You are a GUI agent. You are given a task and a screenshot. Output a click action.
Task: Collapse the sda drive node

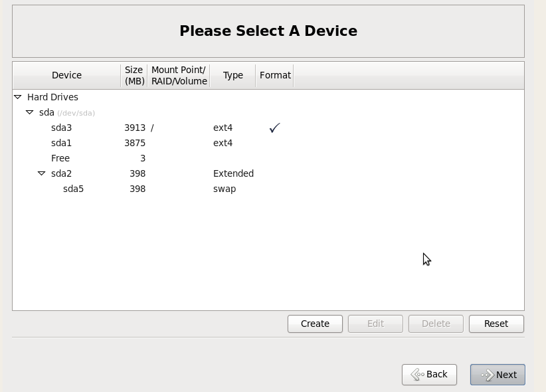point(30,112)
